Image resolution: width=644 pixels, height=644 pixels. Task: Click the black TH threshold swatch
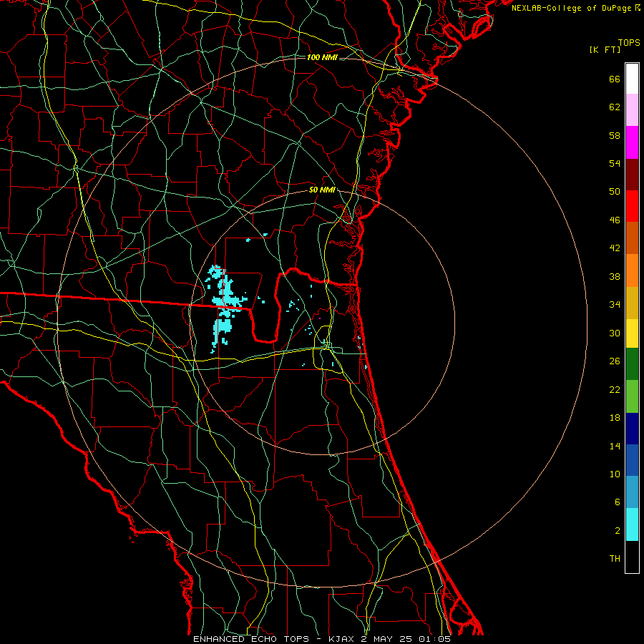tap(632, 557)
